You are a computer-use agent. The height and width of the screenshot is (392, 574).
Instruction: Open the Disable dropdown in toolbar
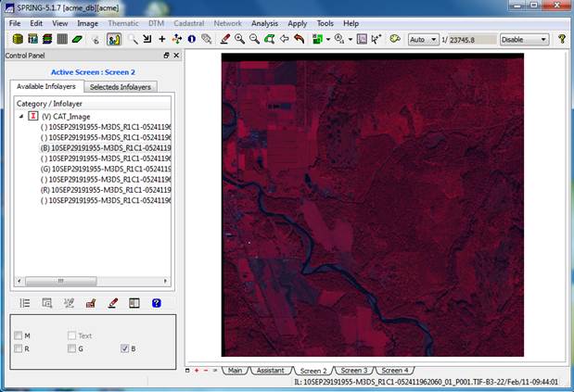point(524,40)
